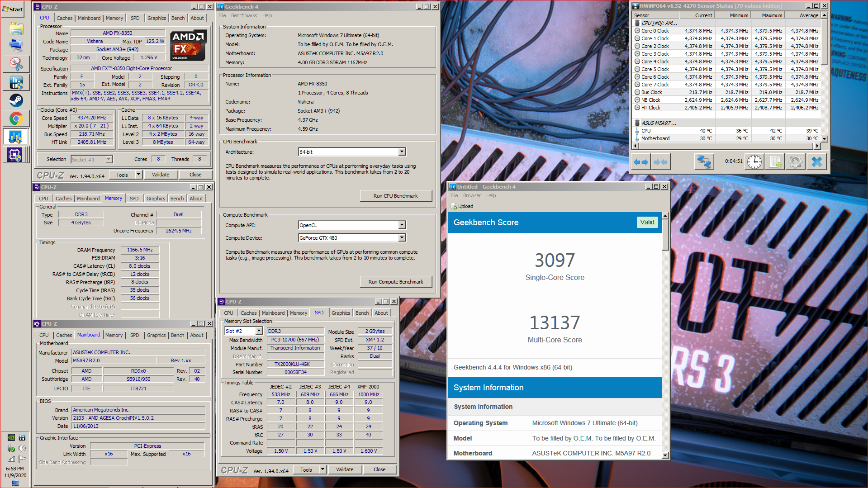This screenshot has height=488, width=868.
Task: Open the Socket #1 selection dropdown
Action: tap(109, 159)
